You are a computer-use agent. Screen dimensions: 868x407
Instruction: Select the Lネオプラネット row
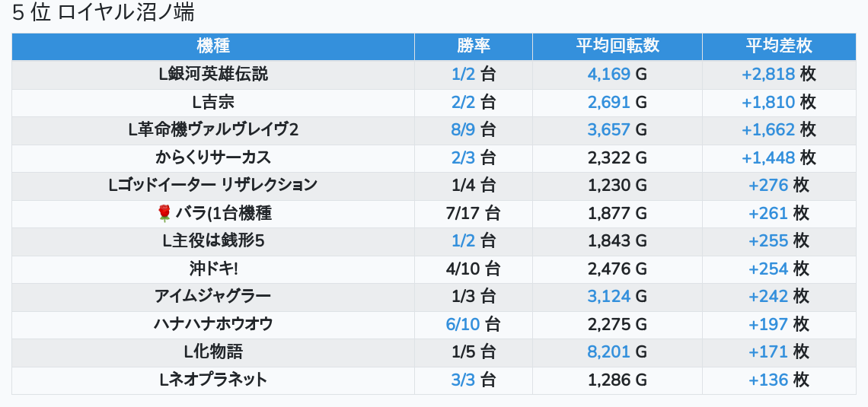coord(213,380)
